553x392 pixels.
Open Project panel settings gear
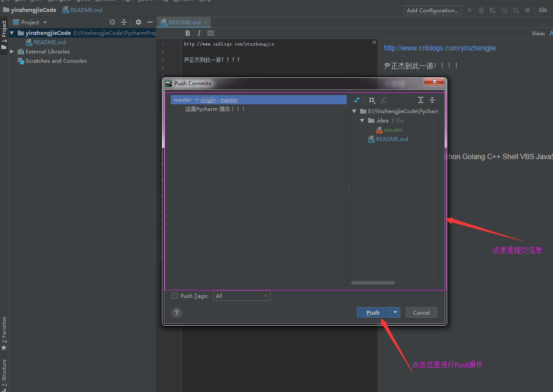pyautogui.click(x=138, y=22)
